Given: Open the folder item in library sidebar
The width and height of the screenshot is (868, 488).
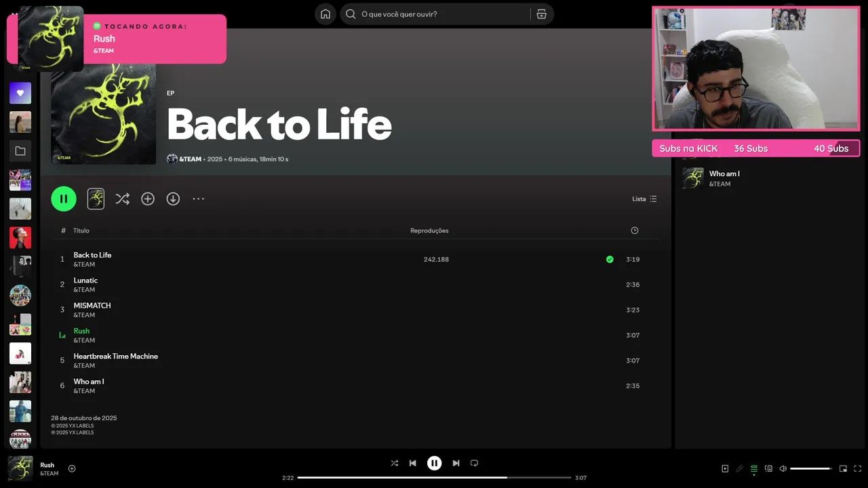Looking at the screenshot, I should point(20,151).
